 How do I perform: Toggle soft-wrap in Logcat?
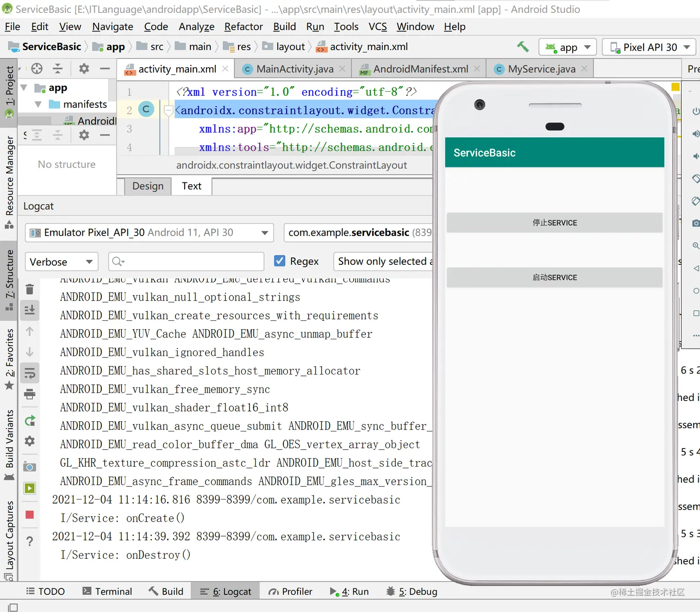[30, 373]
